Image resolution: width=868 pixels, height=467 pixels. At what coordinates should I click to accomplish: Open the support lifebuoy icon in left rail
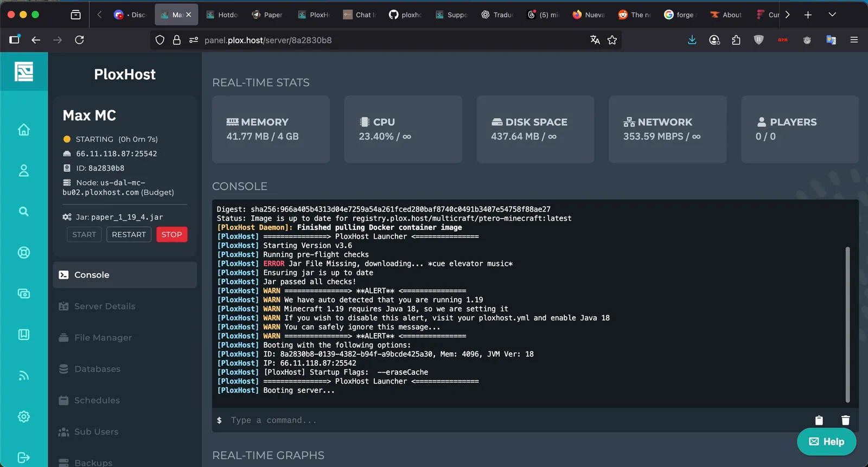[24, 252]
